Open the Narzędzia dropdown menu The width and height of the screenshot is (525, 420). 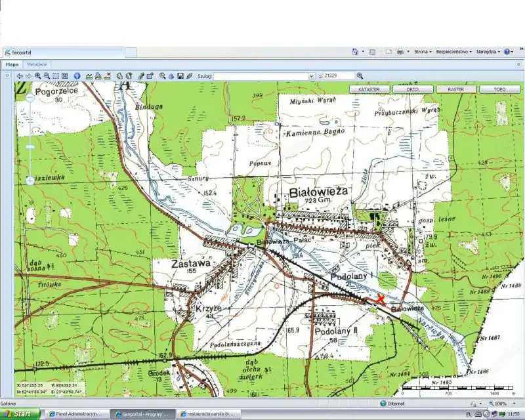click(488, 51)
